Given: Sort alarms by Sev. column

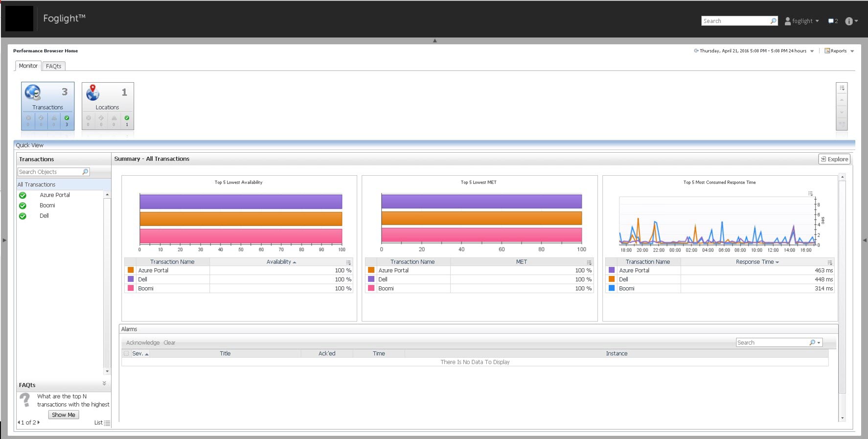Looking at the screenshot, I should [x=140, y=353].
